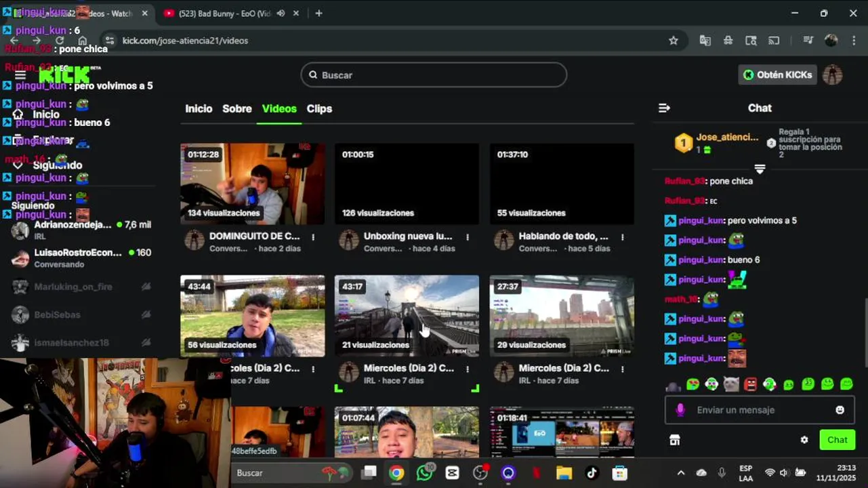Click Rufian_93 username in 'pone chica' message

click(685, 181)
